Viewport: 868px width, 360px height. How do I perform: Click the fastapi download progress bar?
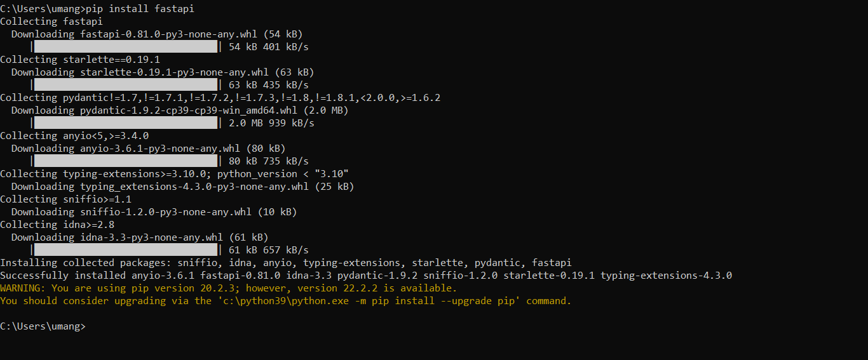click(125, 47)
